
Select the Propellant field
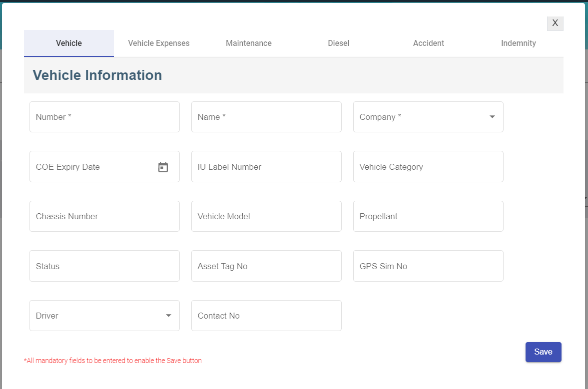click(x=428, y=216)
